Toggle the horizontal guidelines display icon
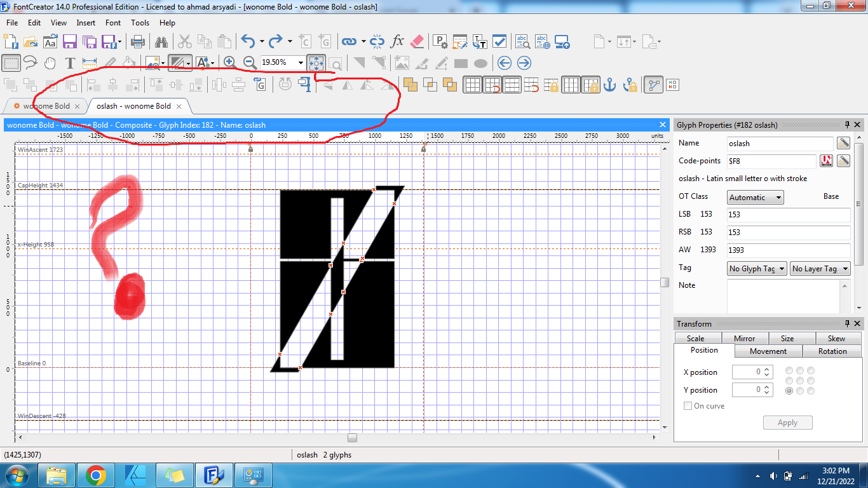 [x=512, y=84]
